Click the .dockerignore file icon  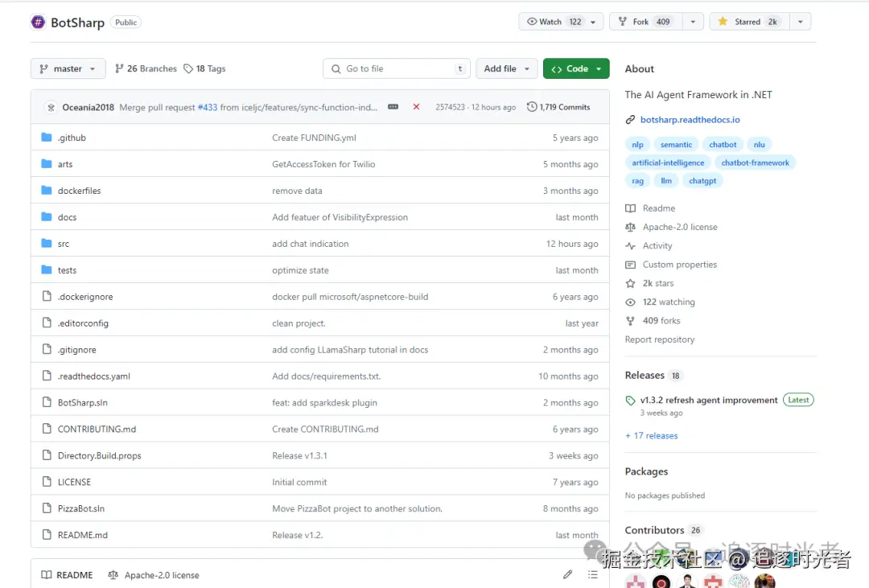pyautogui.click(x=47, y=297)
